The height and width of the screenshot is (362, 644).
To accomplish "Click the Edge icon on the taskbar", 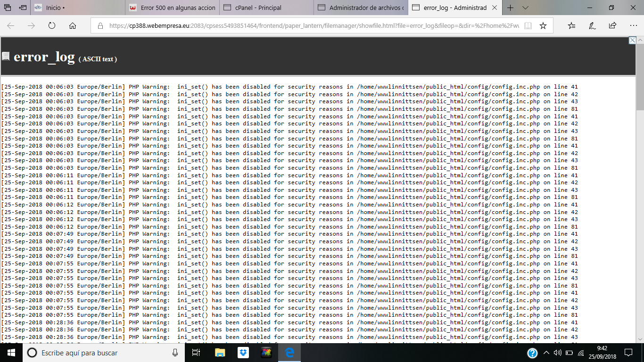I will click(x=289, y=353).
